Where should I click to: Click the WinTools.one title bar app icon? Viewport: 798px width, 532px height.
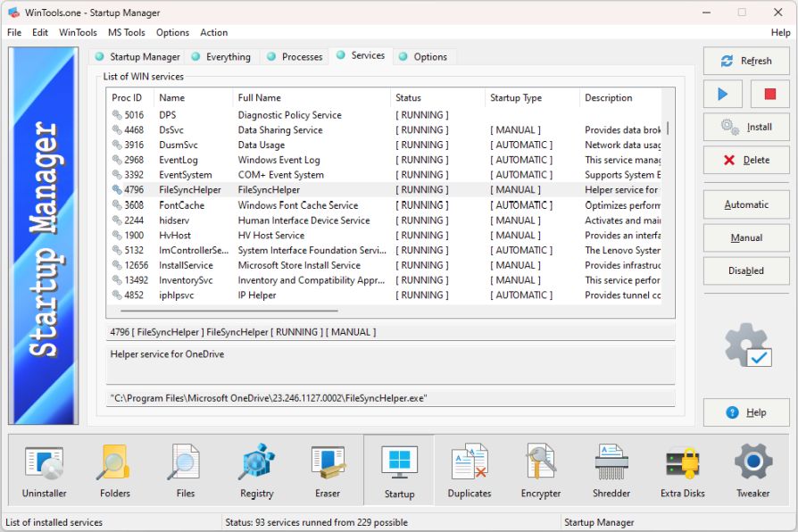pos(13,12)
